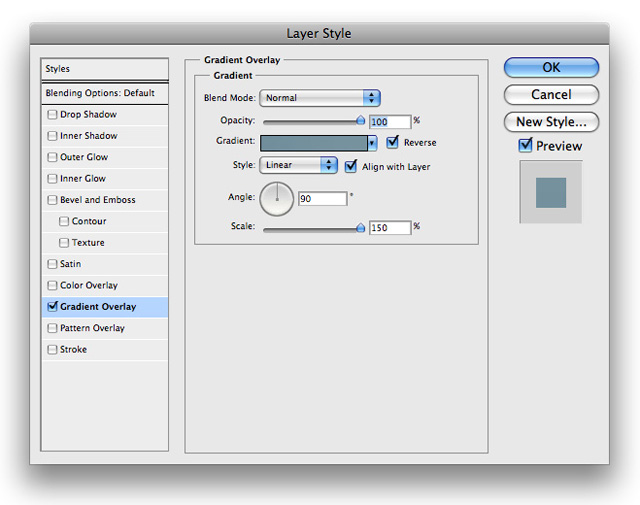Open the gradient Style dropdown
The height and width of the screenshot is (505, 640).
pos(298,165)
